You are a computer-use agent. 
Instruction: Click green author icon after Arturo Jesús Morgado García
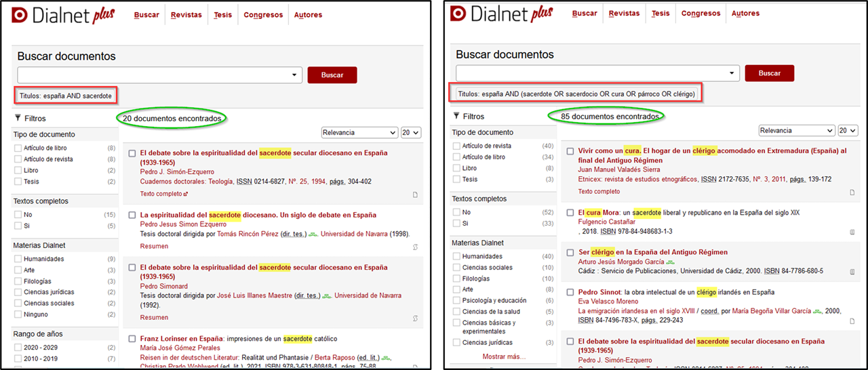click(670, 262)
